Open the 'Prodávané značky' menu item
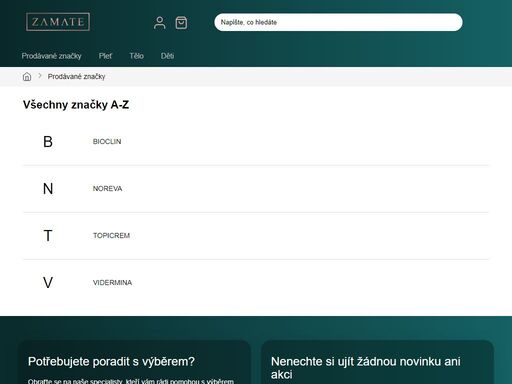 click(x=51, y=56)
